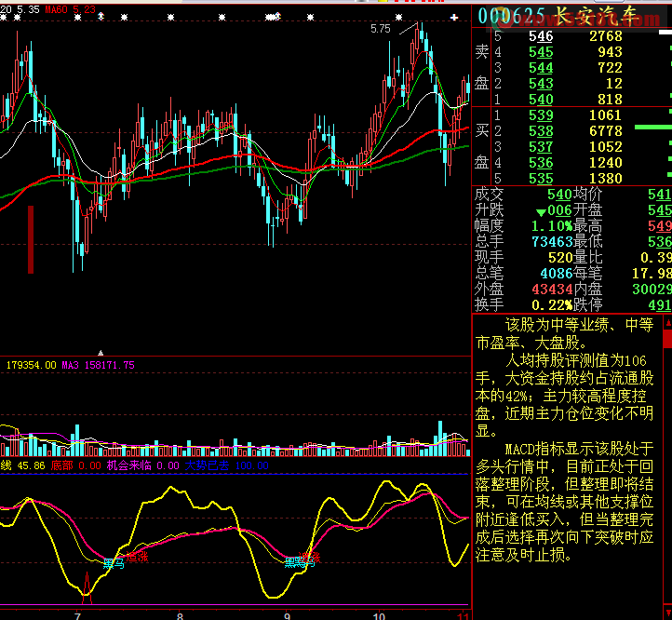Select buy level 3 price 537
The width and height of the screenshot is (672, 620).
pos(541,147)
